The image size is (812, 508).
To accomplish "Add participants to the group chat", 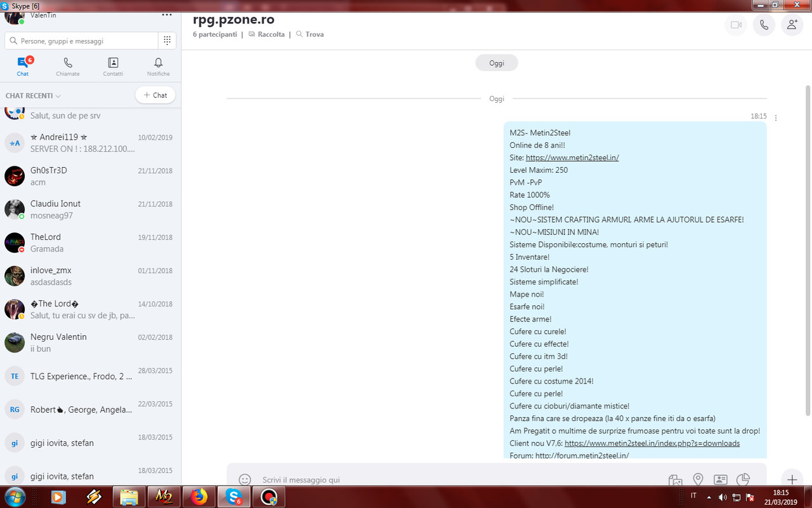I will point(792,25).
